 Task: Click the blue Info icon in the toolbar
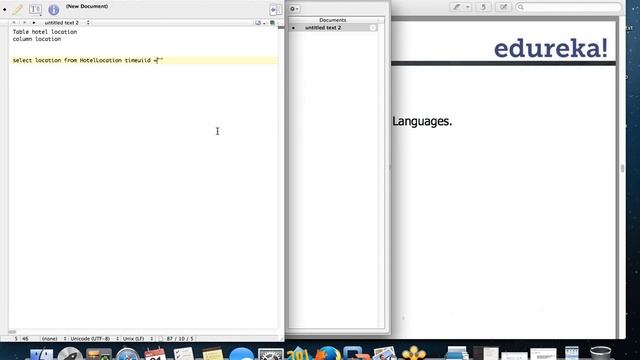(53, 9)
